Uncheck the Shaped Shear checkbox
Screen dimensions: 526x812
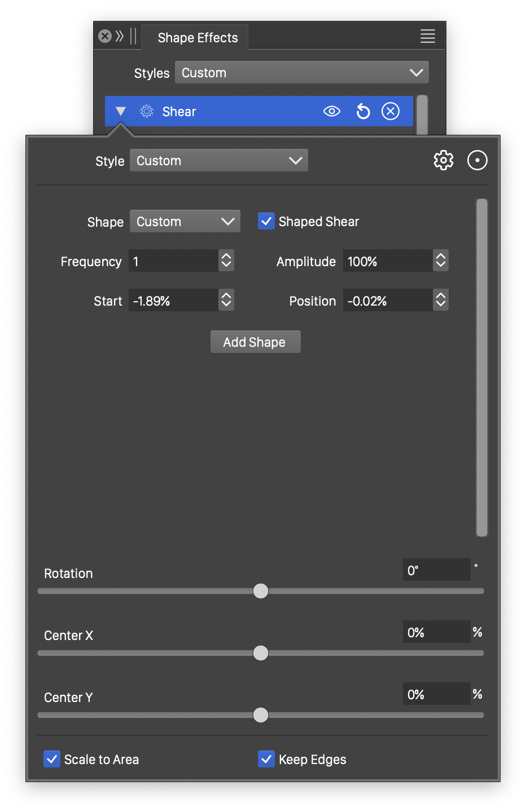(x=266, y=222)
